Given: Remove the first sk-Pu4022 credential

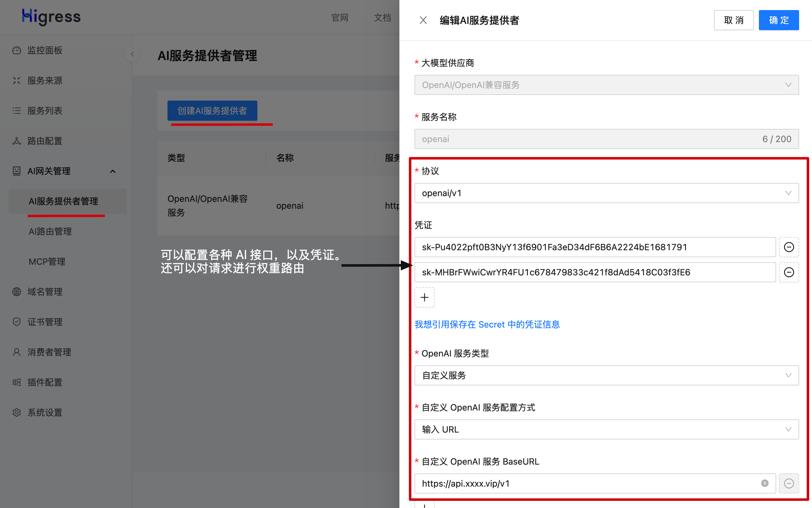Looking at the screenshot, I should coord(788,247).
